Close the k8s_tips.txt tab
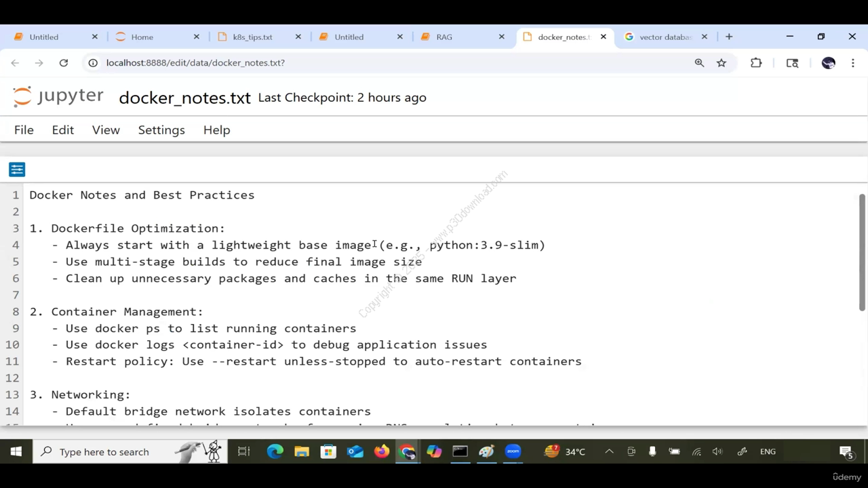 click(298, 37)
